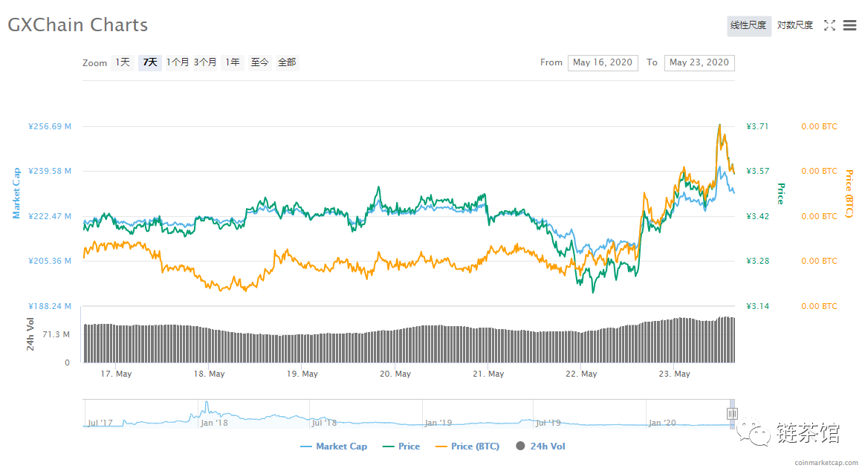
Task: Click Jan '20 in the navigator timeline
Action: (662, 423)
